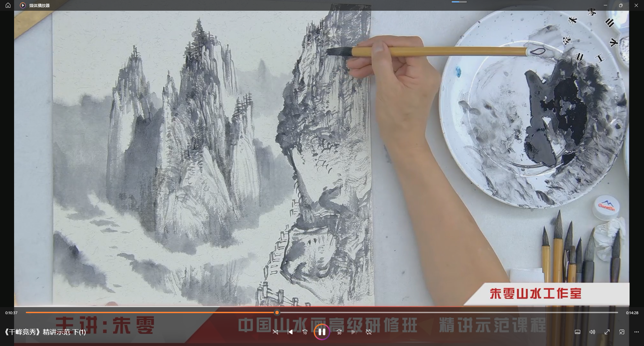Toggle repeat mode
Image resolution: width=644 pixels, height=346 pixels.
pyautogui.click(x=369, y=332)
